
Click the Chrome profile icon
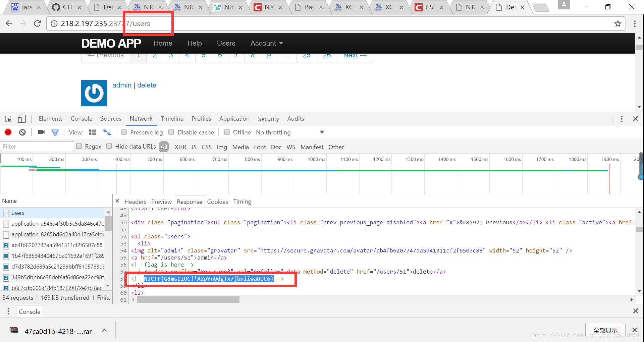point(564,5)
